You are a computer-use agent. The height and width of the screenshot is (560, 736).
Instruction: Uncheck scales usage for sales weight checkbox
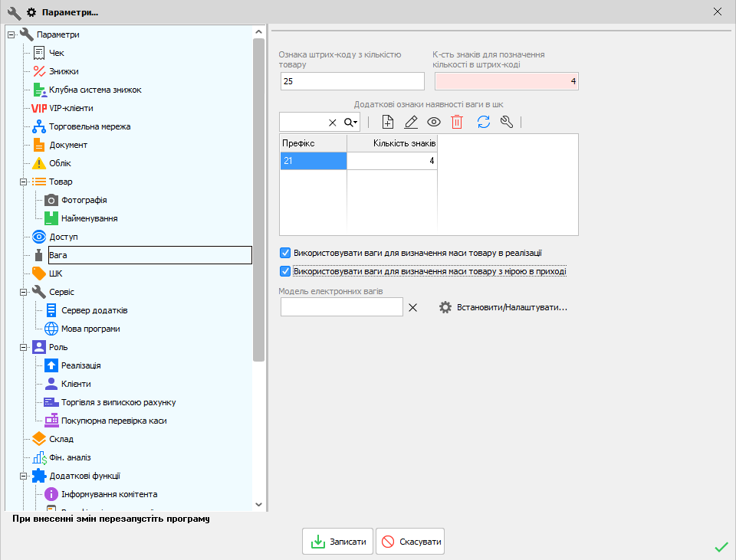tap(285, 253)
